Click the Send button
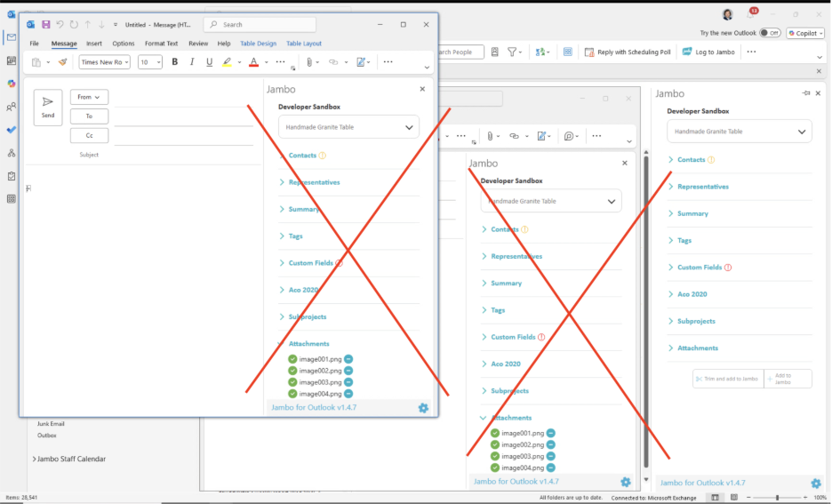This screenshot has height=504, width=832. [x=48, y=108]
